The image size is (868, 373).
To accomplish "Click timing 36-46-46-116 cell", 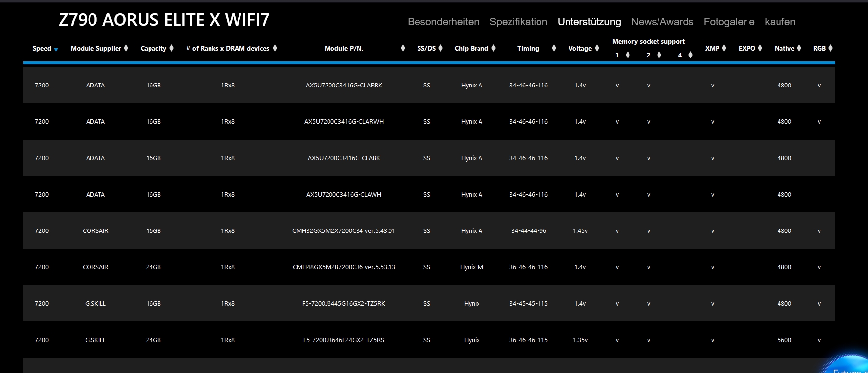I will 529,267.
